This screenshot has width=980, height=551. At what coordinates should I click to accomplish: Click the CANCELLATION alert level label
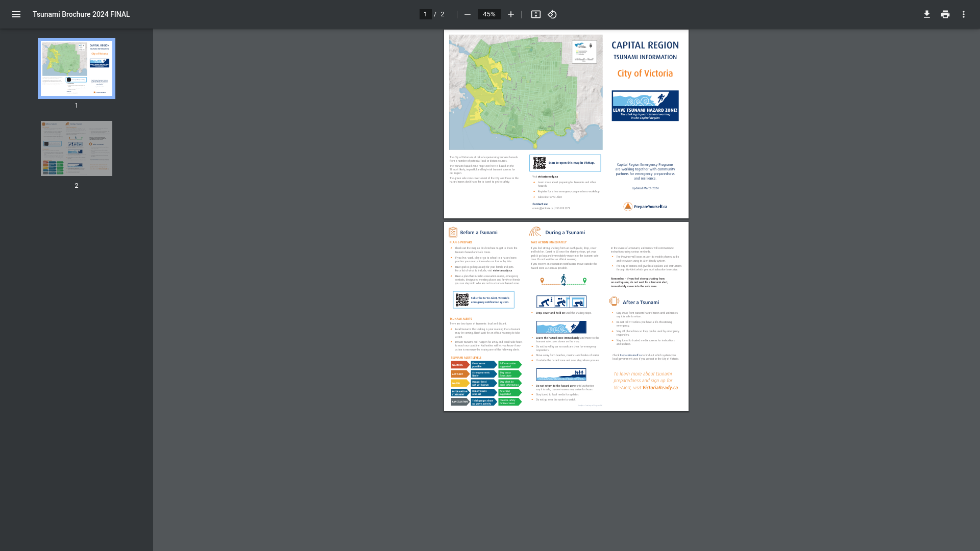pos(460,402)
